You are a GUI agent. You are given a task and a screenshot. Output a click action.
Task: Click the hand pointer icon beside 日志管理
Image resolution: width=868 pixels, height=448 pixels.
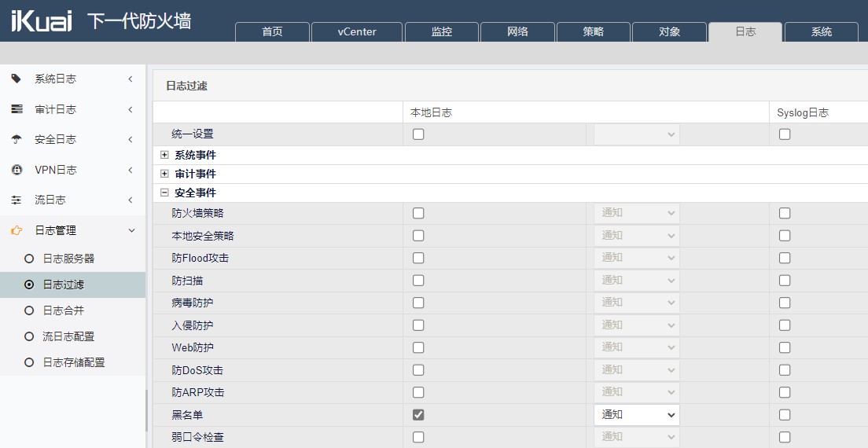click(x=17, y=230)
